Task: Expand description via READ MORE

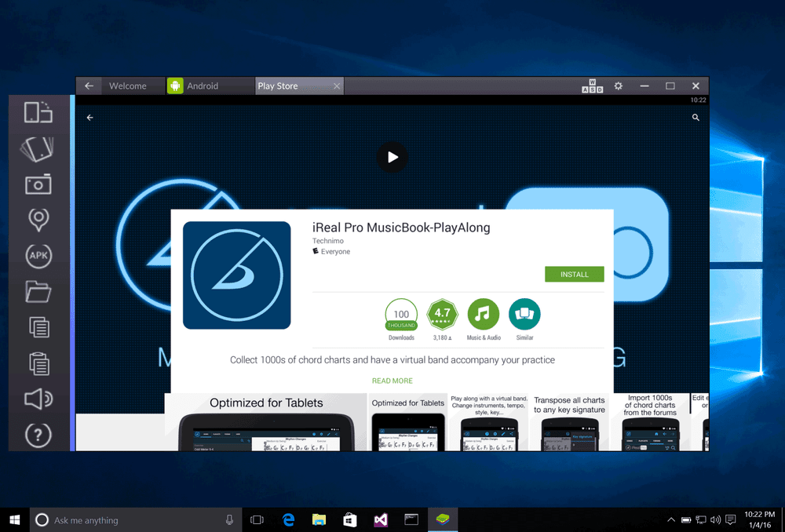Action: click(392, 381)
